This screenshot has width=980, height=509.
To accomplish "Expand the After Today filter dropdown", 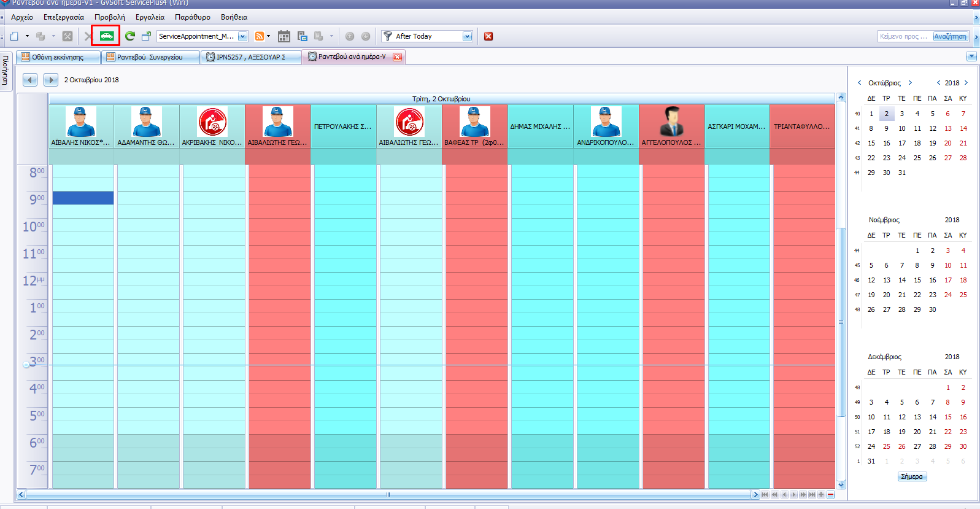I will click(467, 36).
